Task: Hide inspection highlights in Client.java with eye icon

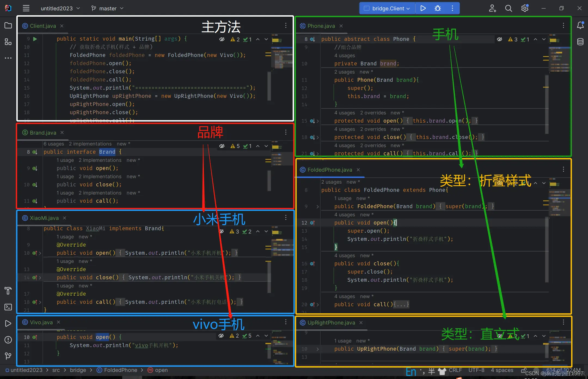Action: point(222,39)
